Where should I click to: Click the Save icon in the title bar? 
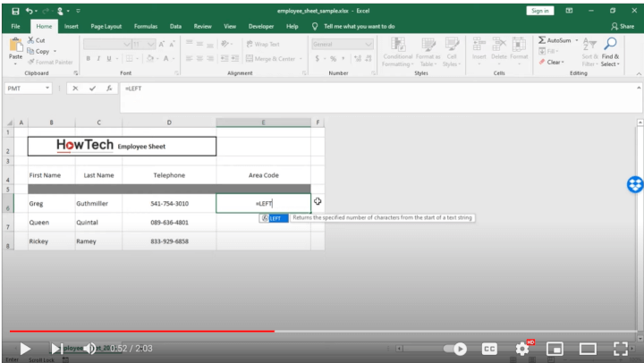[15, 11]
